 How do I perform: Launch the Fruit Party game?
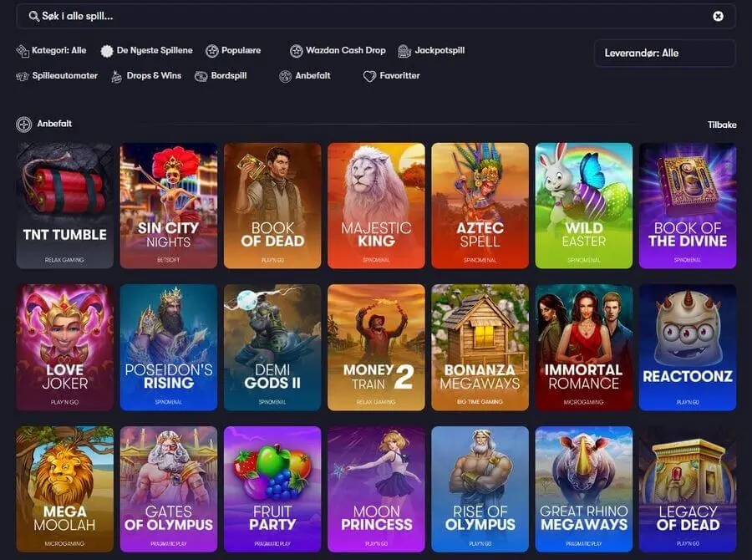[272, 489]
